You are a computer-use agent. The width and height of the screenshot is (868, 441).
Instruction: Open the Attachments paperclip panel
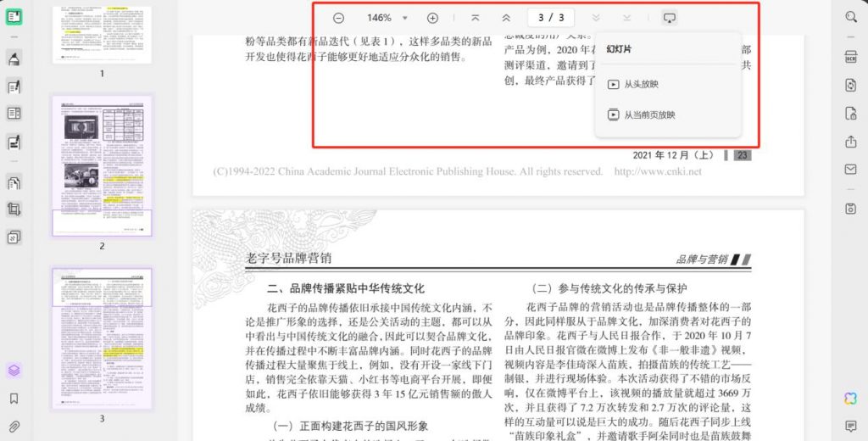click(x=14, y=427)
